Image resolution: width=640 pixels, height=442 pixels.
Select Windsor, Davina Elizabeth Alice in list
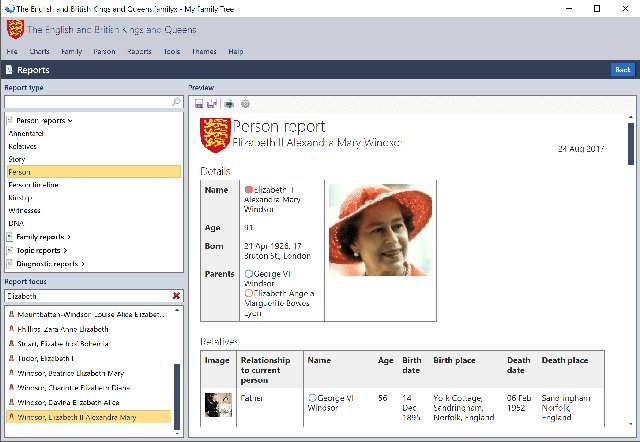click(x=89, y=402)
